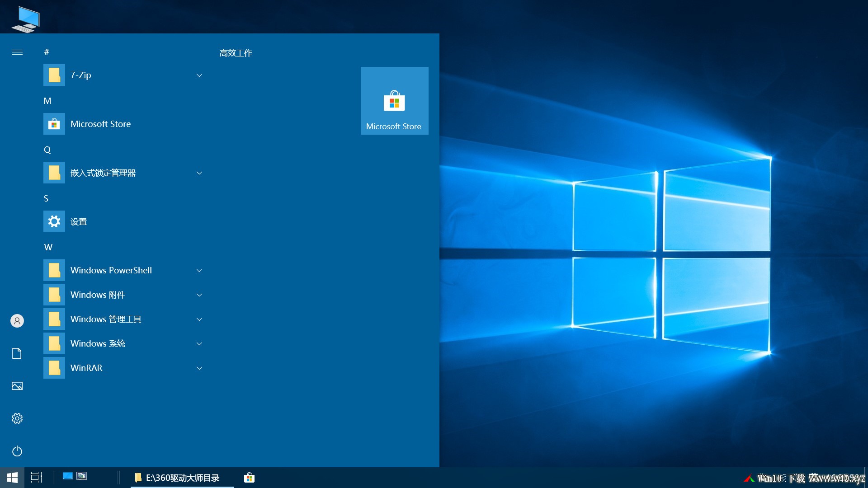Open 设置 app from the app list
Viewport: 868px width, 488px height.
123,221
